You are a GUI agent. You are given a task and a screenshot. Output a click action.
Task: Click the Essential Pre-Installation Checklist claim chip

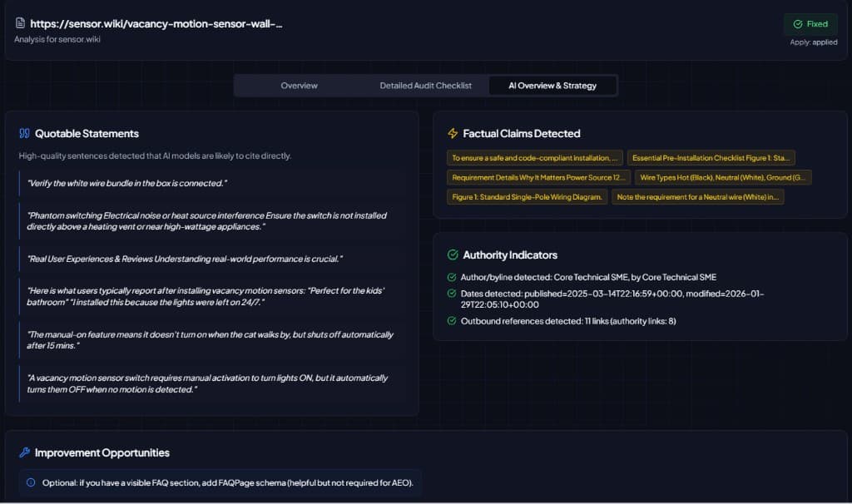pos(711,158)
